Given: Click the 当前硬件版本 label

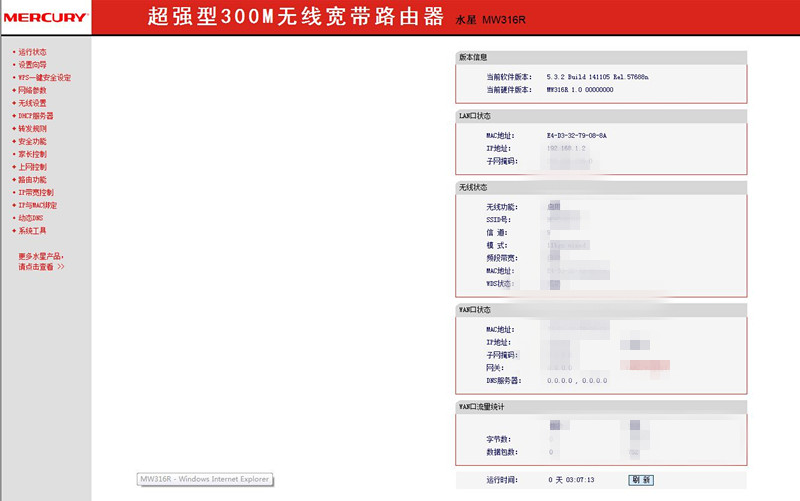Looking at the screenshot, I should (x=509, y=90).
